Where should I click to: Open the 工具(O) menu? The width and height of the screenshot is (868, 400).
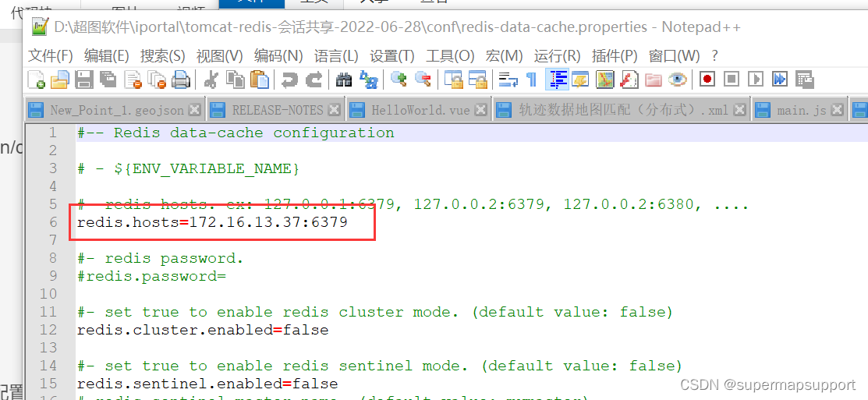(450, 55)
